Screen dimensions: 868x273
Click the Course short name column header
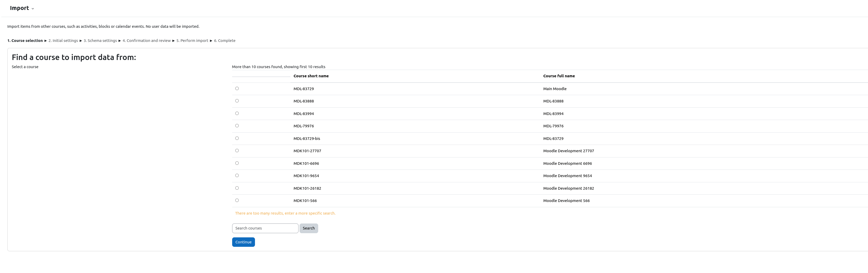(311, 76)
